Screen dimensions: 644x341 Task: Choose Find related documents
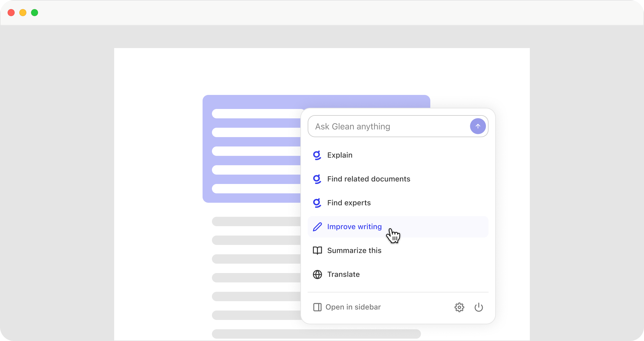tap(369, 179)
